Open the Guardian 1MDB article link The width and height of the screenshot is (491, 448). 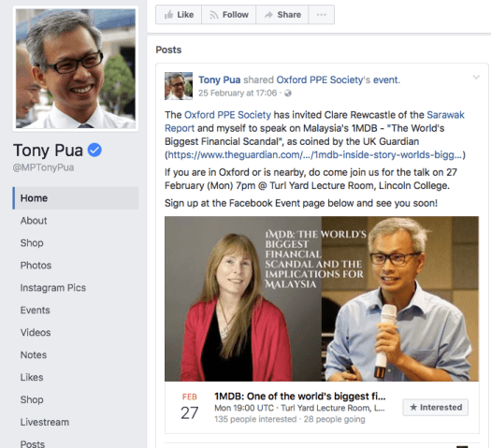[x=315, y=154]
